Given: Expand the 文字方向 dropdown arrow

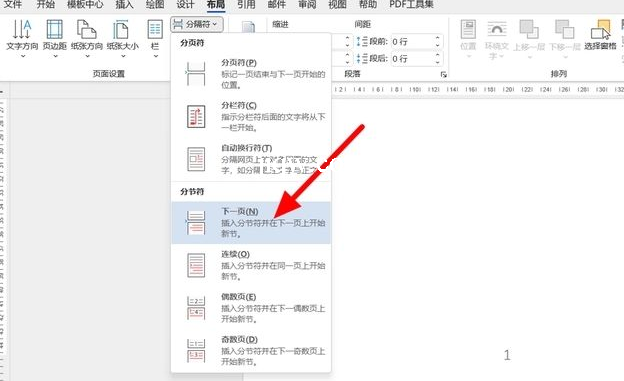Looking at the screenshot, I should coord(23,56).
